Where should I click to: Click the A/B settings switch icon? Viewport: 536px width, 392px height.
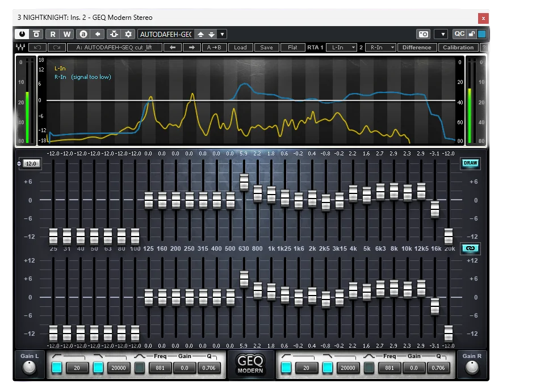pyautogui.click(x=83, y=34)
